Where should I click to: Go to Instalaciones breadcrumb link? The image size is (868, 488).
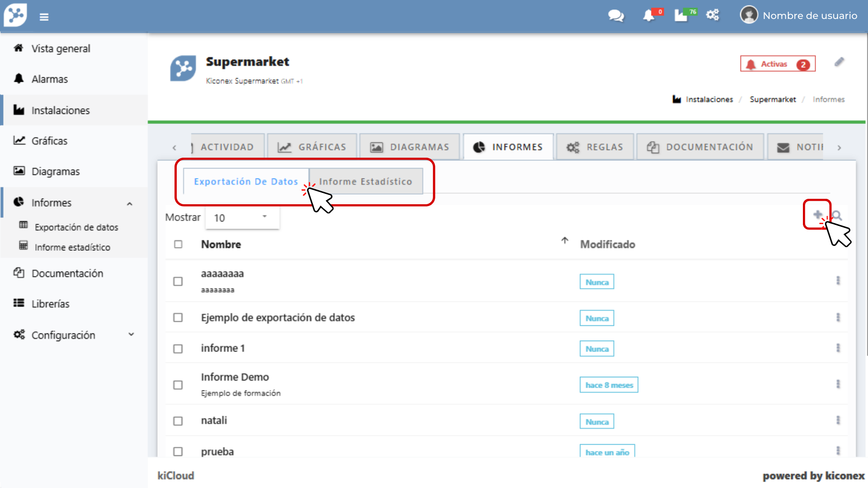click(709, 99)
